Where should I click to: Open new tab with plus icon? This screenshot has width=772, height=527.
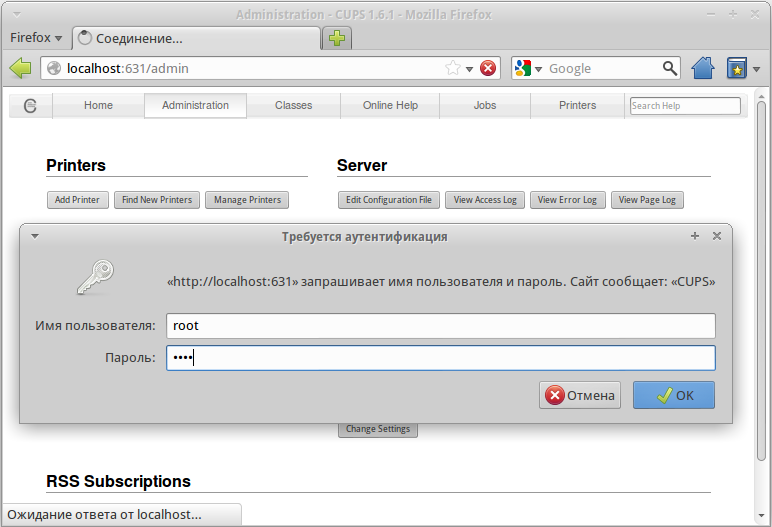click(337, 38)
